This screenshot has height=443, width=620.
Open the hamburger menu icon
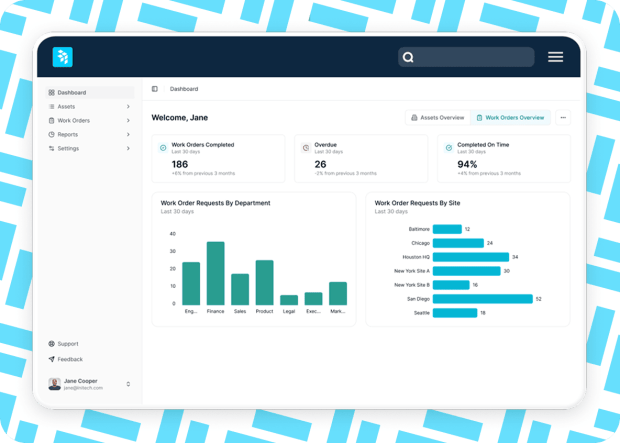pyautogui.click(x=555, y=57)
